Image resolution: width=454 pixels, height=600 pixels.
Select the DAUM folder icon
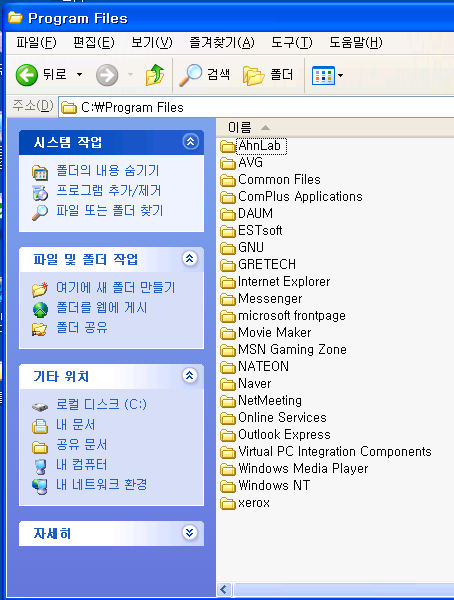tap(228, 214)
